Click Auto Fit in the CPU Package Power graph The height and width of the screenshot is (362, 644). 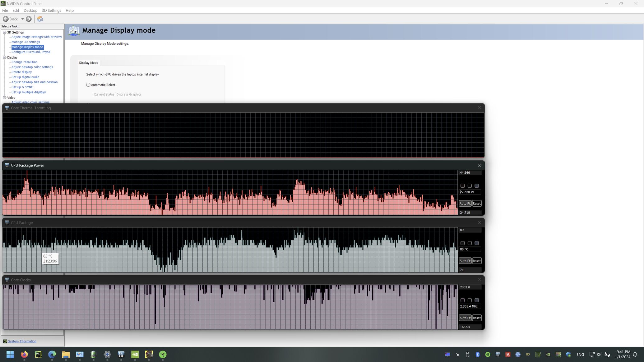(x=465, y=204)
